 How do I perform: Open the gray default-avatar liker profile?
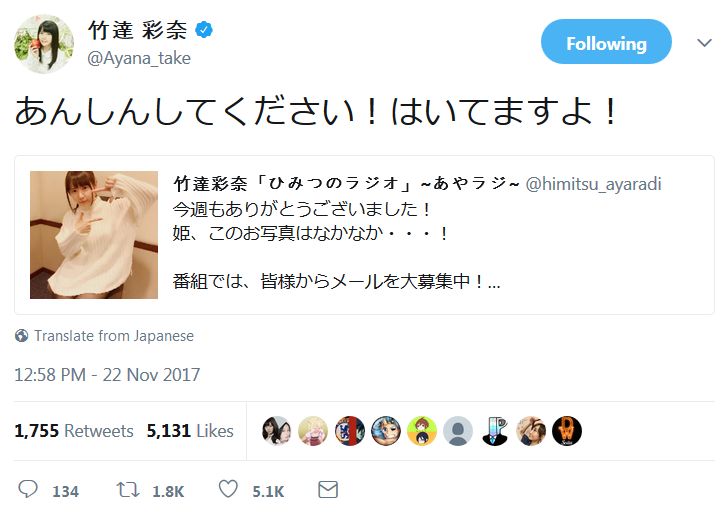[458, 431]
